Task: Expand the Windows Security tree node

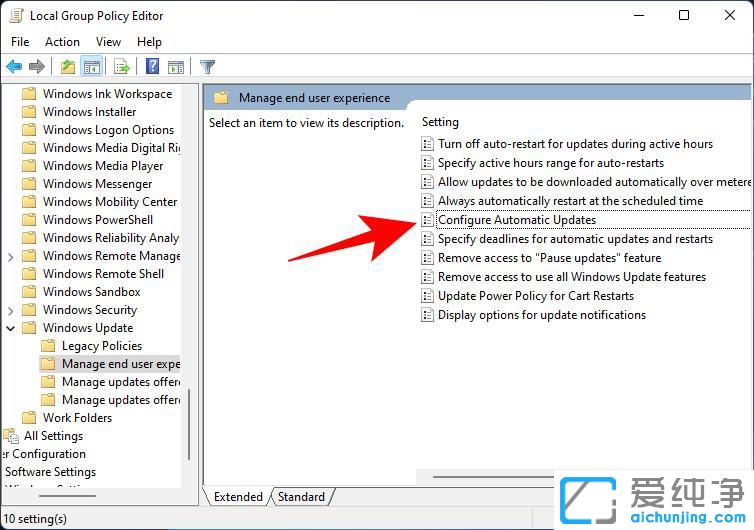Action: pyautogui.click(x=11, y=311)
